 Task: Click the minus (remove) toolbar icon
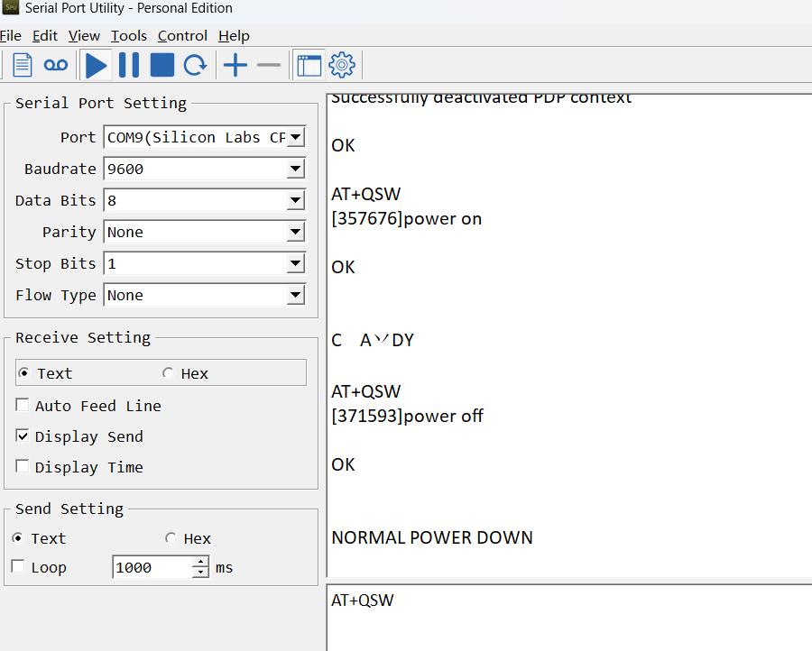(x=269, y=65)
